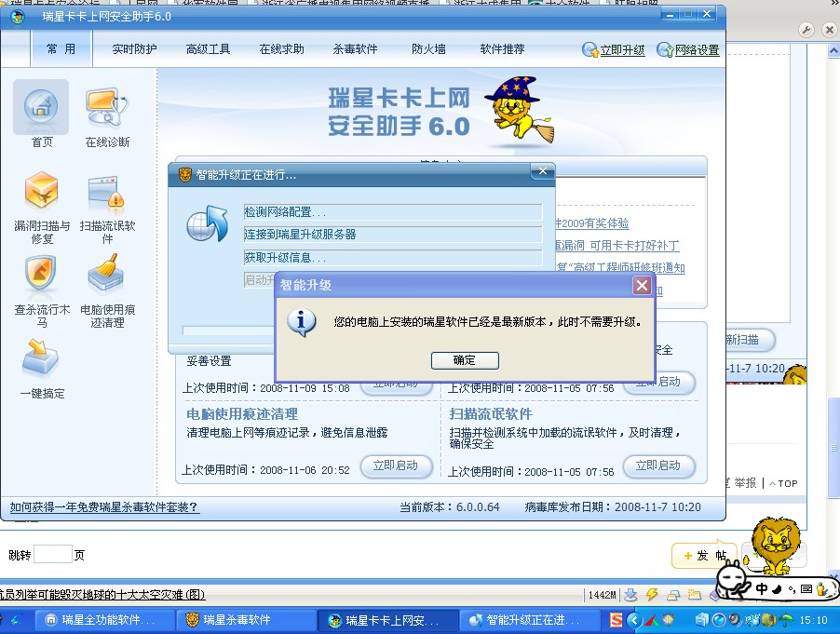Toggle the punctuation mode on IME bar
Image resolution: width=840 pixels, height=634 pixels.
792,590
